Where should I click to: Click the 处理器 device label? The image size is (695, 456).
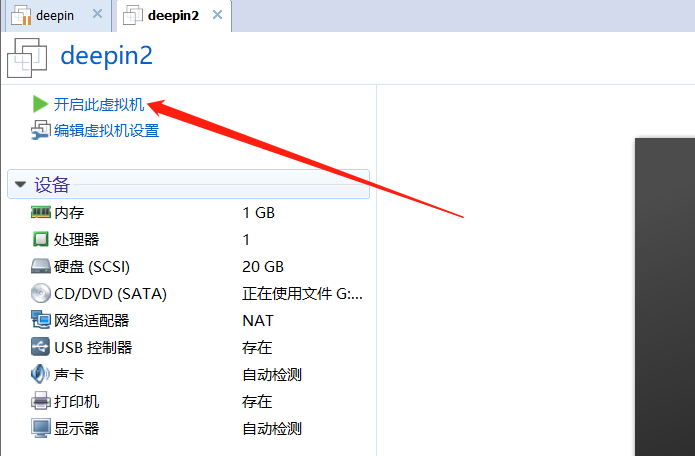pyautogui.click(x=77, y=240)
